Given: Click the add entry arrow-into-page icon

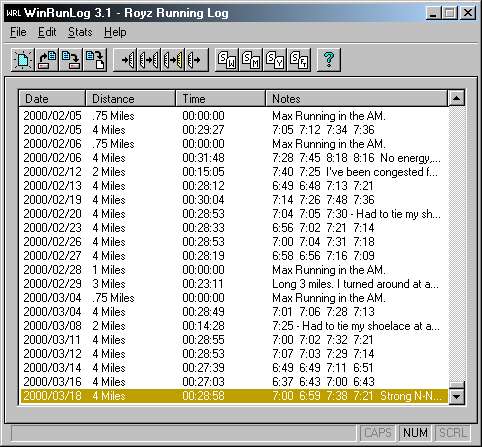Looking at the screenshot, I should click(125, 60).
